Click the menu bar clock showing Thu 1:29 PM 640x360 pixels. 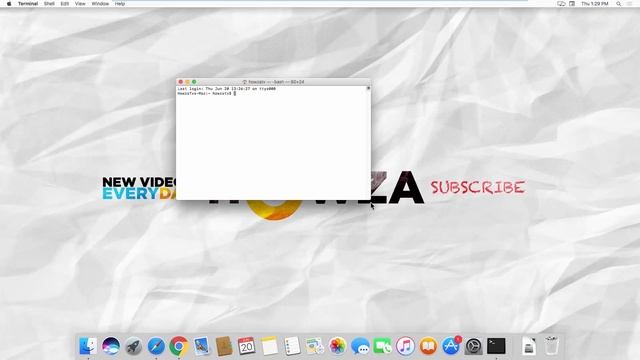tap(595, 4)
